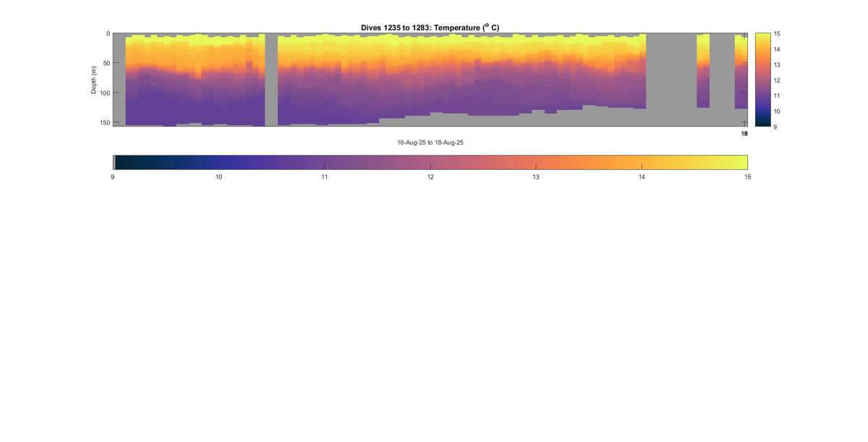
Task: Click the wide gray data gap near the plot's right
Action: click(x=671, y=80)
